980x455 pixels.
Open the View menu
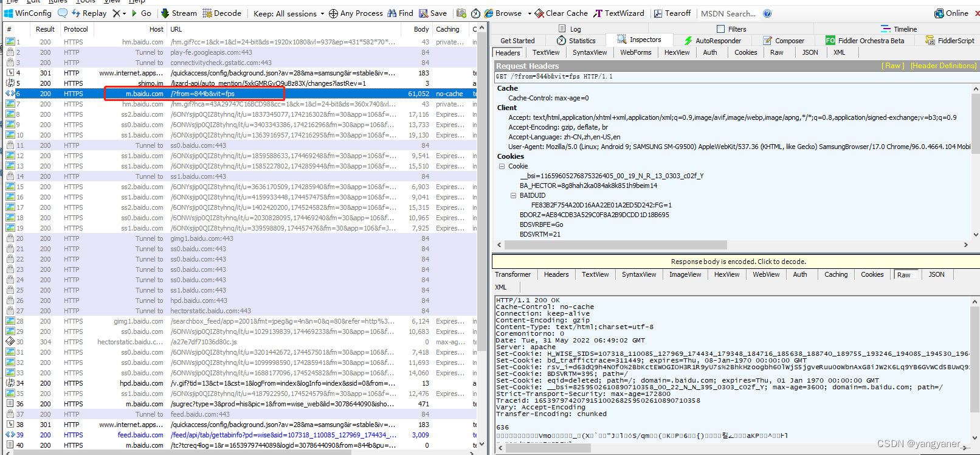[112, 2]
